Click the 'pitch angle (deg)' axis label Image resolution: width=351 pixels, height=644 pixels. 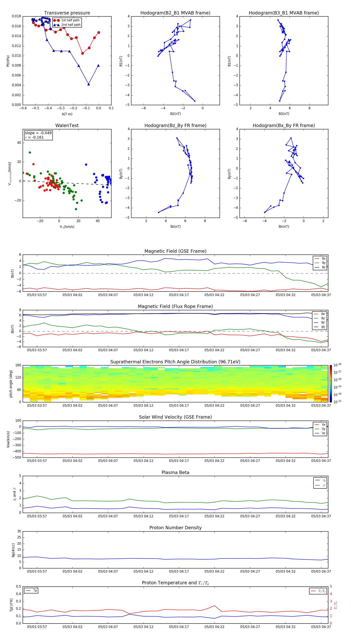tap(11, 384)
